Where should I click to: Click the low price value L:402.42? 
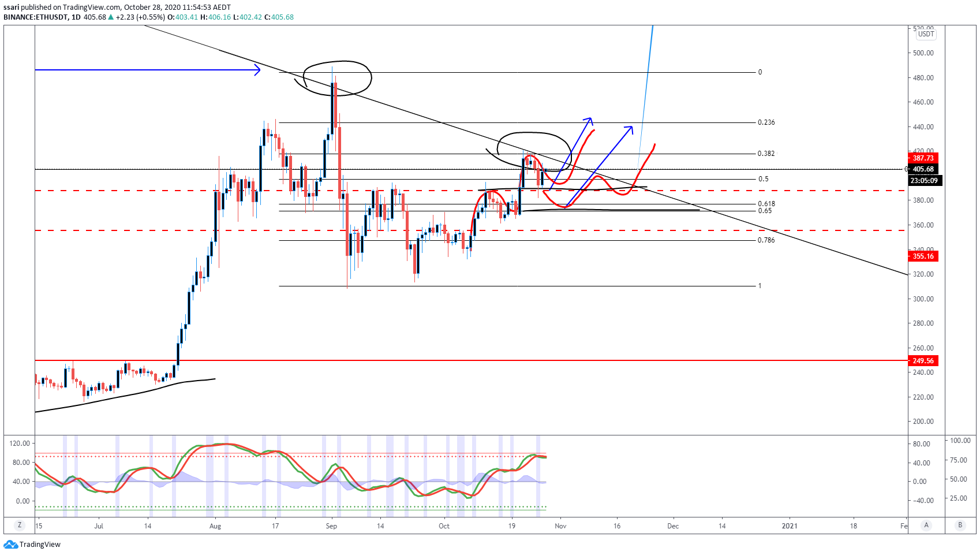(x=248, y=17)
